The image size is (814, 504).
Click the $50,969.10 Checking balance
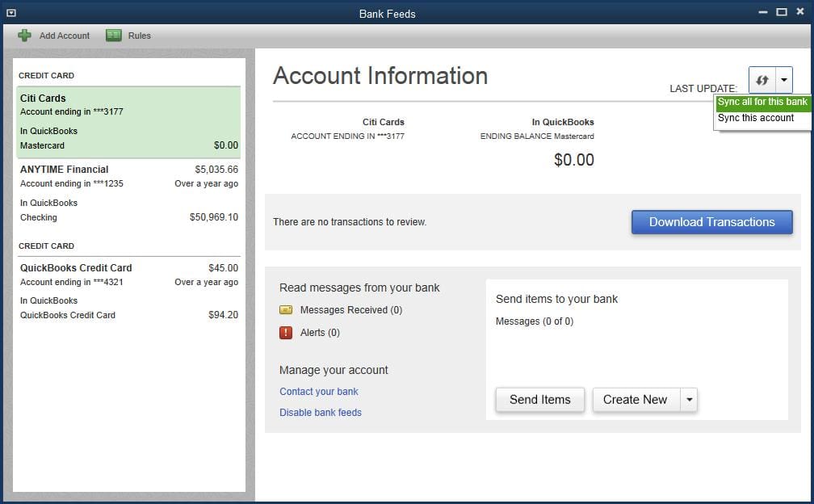coord(214,217)
